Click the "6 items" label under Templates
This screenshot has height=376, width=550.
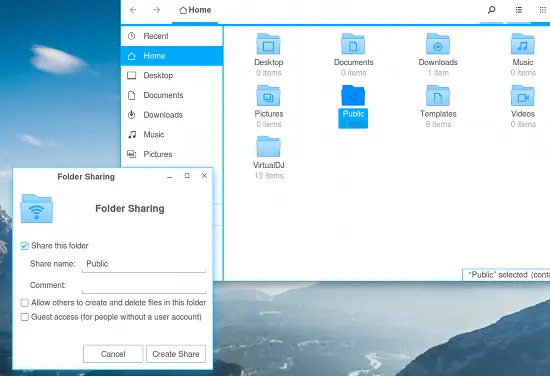click(438, 124)
